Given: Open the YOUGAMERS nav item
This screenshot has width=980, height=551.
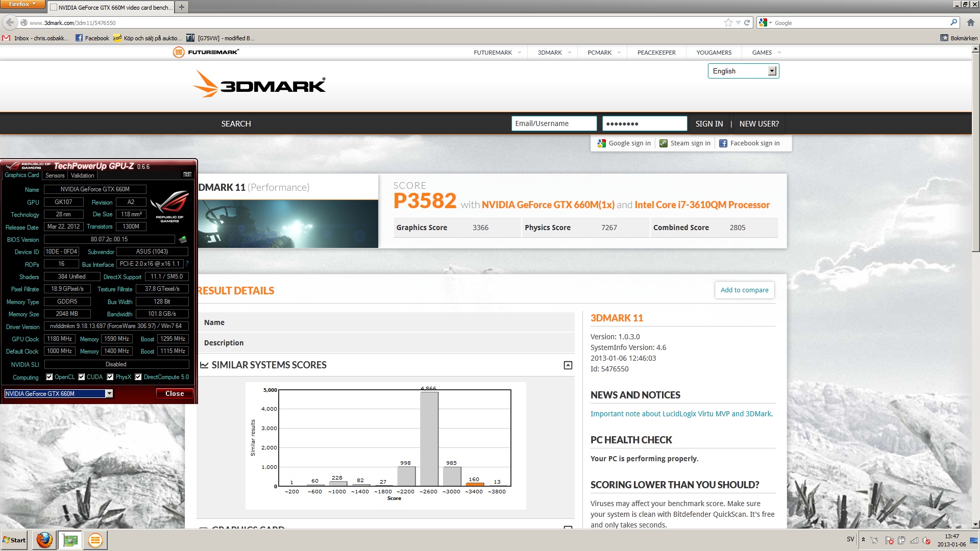Looking at the screenshot, I should pos(714,53).
